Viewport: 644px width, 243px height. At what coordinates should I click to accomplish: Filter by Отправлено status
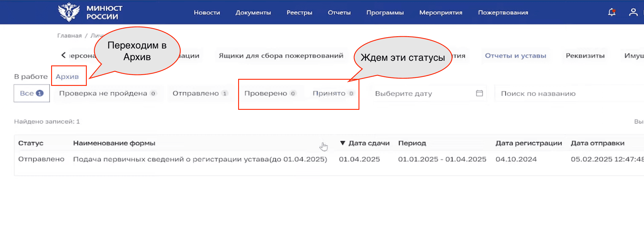point(200,93)
